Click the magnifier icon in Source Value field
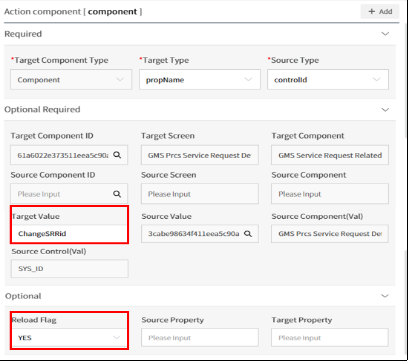Viewport: 409px width, 362px height. pos(248,234)
